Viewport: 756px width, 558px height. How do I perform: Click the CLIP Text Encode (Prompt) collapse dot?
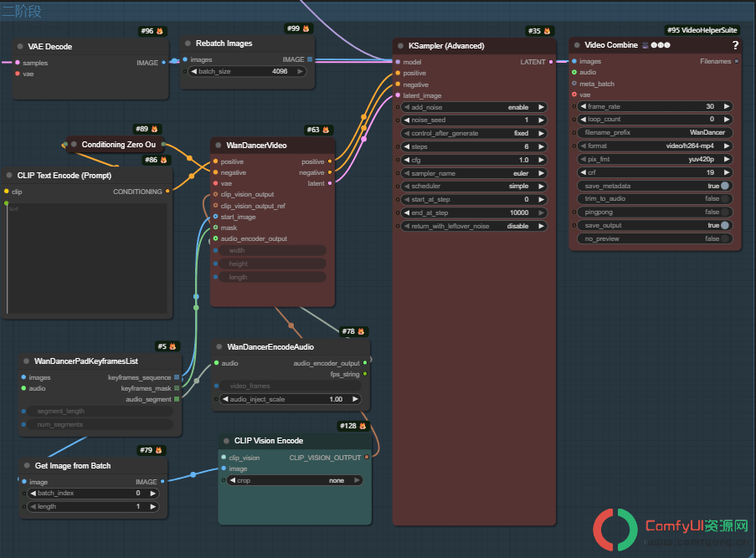9,176
